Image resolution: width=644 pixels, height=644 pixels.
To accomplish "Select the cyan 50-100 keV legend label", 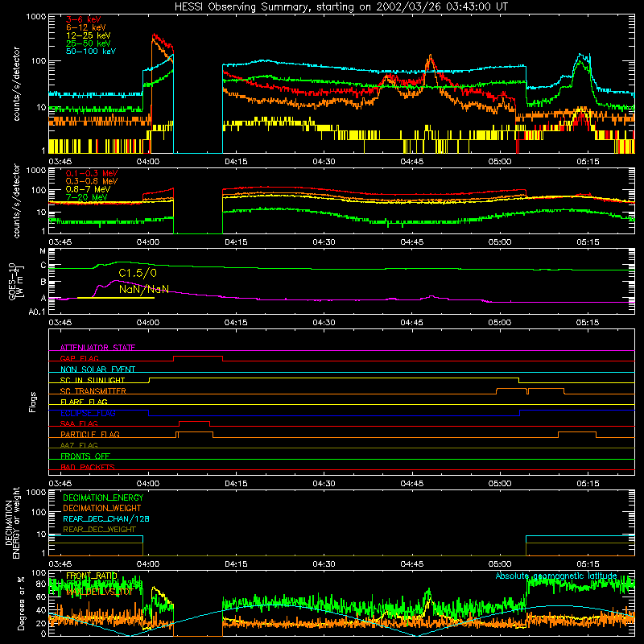I will tap(91, 52).
